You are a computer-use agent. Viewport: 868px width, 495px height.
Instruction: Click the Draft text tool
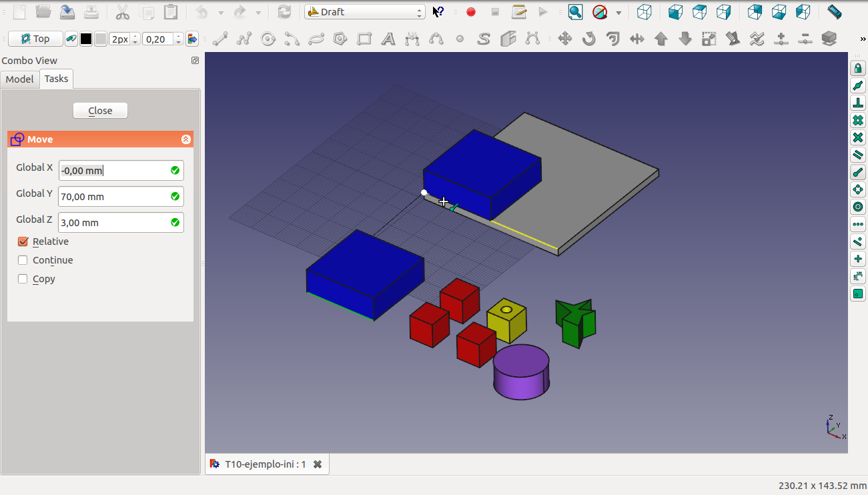(388, 39)
